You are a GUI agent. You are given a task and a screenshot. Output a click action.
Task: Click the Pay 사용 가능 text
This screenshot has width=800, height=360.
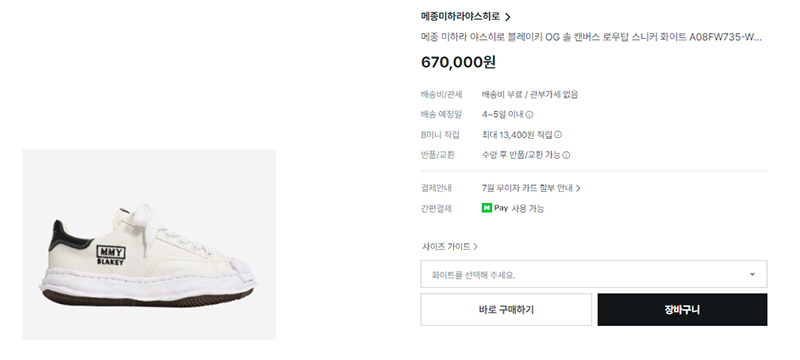click(x=519, y=208)
